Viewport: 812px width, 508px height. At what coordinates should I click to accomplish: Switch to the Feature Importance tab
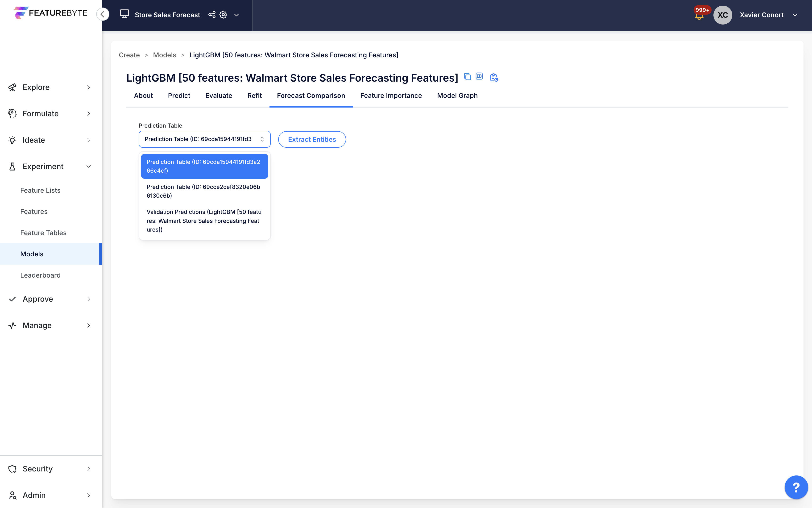[x=391, y=96]
